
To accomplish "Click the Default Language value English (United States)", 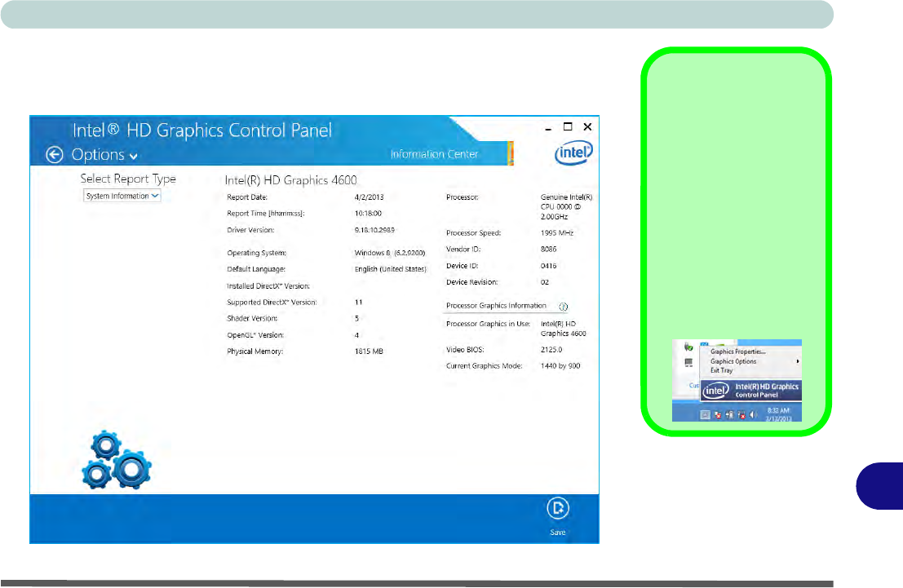I will (391, 269).
